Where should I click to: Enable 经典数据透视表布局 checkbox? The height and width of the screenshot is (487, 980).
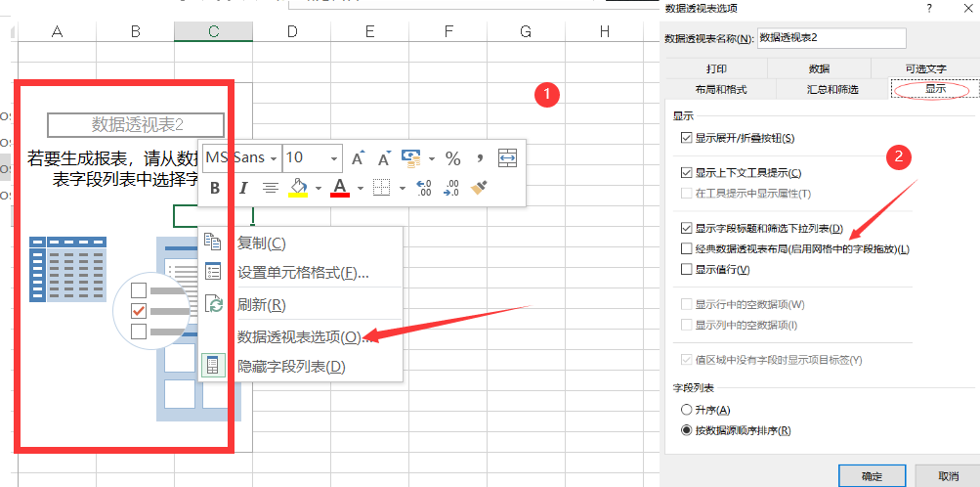pyautogui.click(x=687, y=248)
